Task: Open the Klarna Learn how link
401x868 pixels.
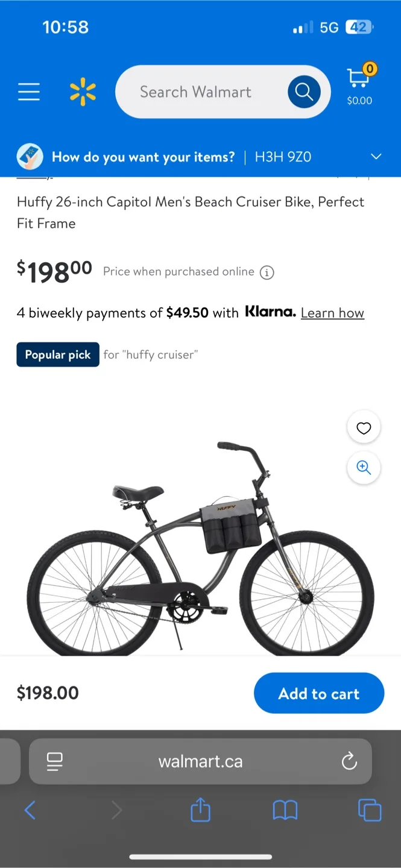Action: point(332,312)
